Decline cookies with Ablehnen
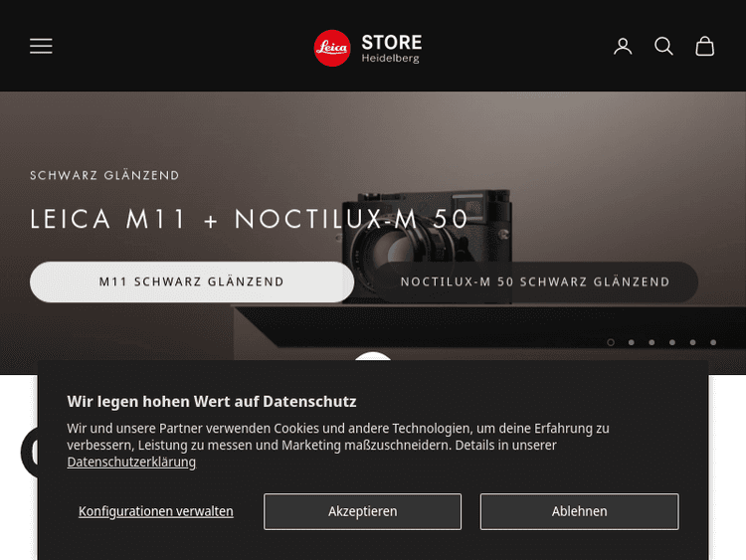Screen dimensions: 746x560 pos(580,511)
